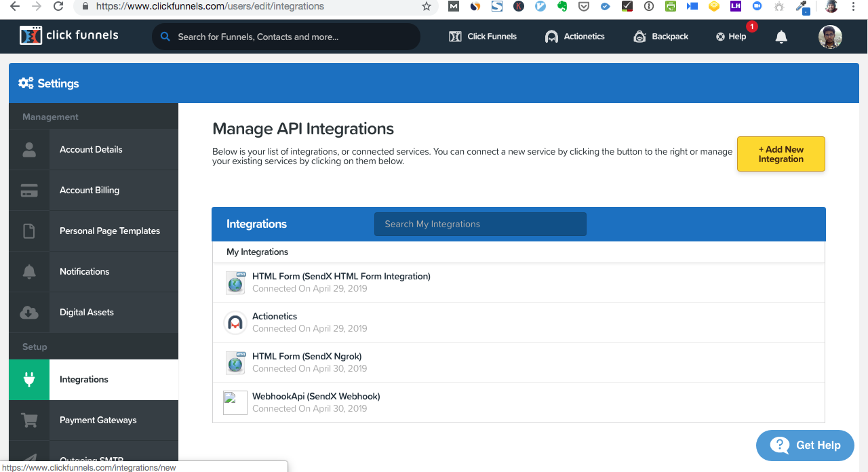Viewport: 868px width, 472px height.
Task: Open HTML Form (SendX Ngrok) integration
Action: click(x=519, y=363)
